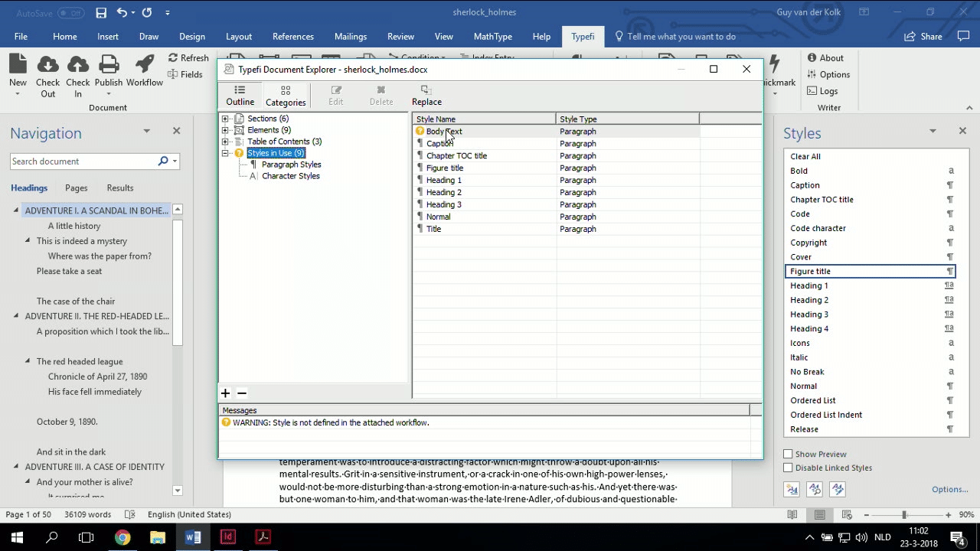Switch to Results tab in Navigation pane
Image resolution: width=980 pixels, height=551 pixels.
pyautogui.click(x=120, y=187)
